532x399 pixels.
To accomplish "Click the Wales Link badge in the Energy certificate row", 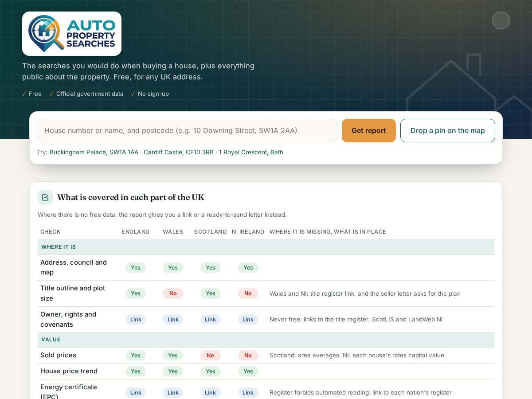I will [173, 392].
